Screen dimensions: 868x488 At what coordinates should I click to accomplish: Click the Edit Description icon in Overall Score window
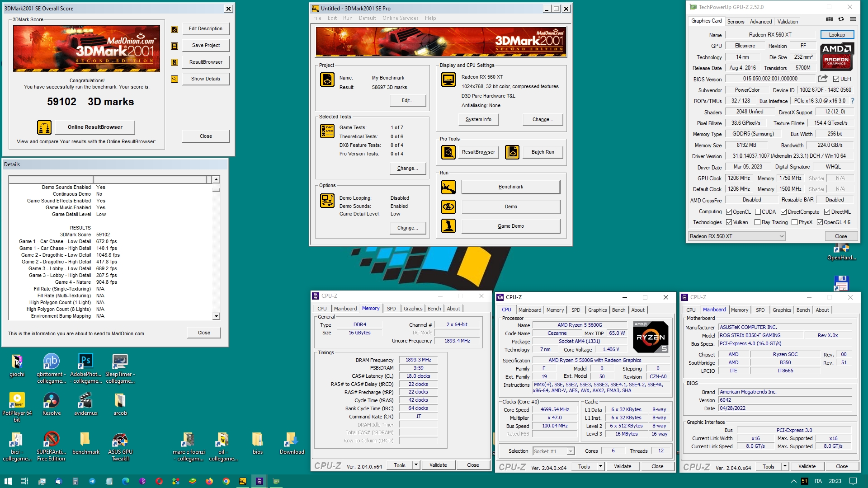175,29
